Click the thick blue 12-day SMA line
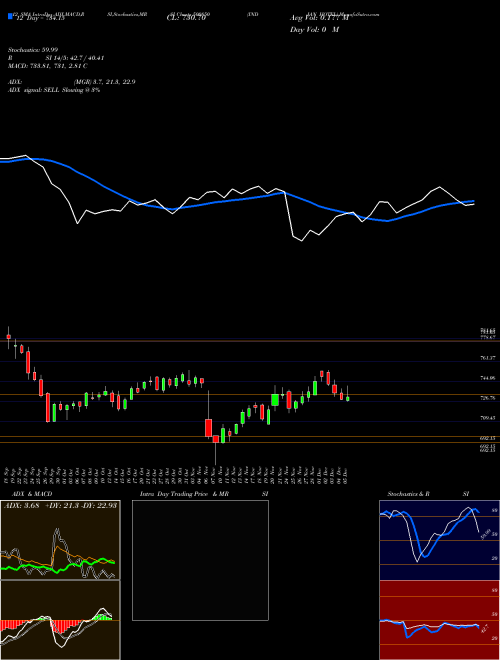 (x=236, y=200)
